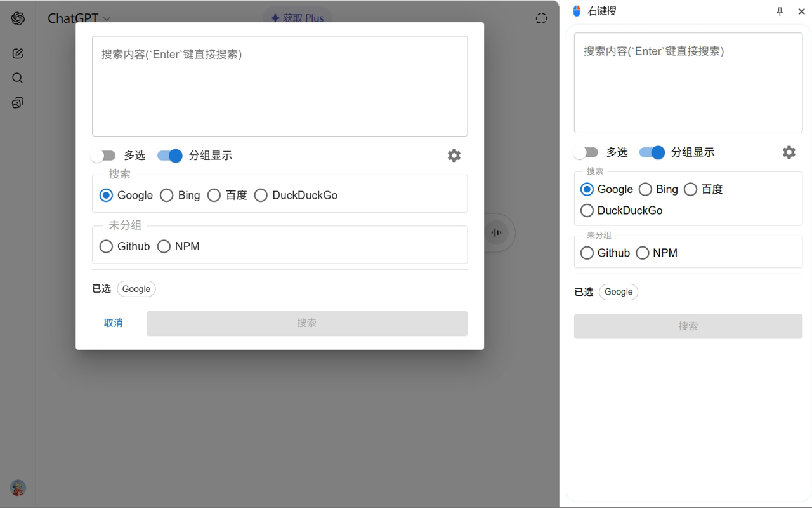Image resolution: width=812 pixels, height=508 pixels.
Task: Turn off 分组显示 switch in the dialog
Action: (x=170, y=156)
